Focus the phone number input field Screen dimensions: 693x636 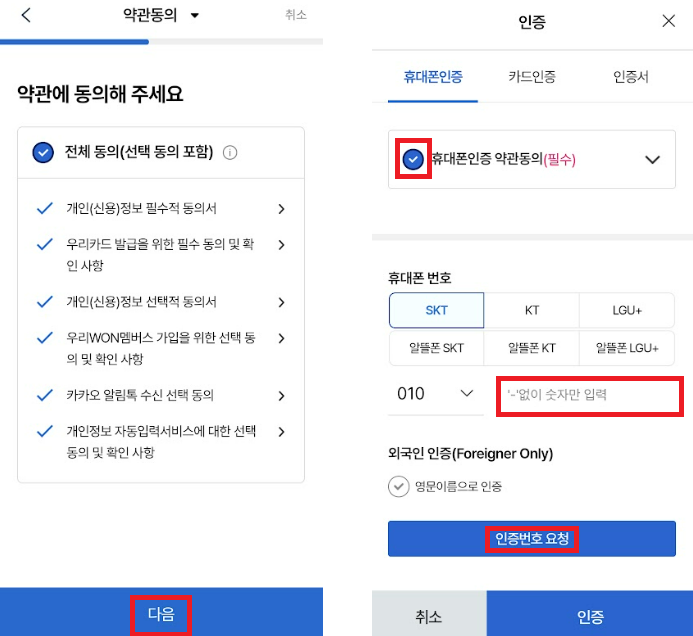(x=590, y=396)
